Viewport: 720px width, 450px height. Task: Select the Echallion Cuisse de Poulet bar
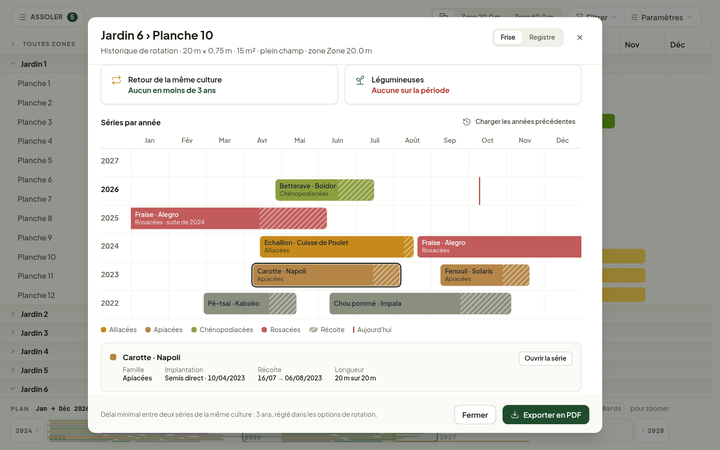click(x=337, y=247)
